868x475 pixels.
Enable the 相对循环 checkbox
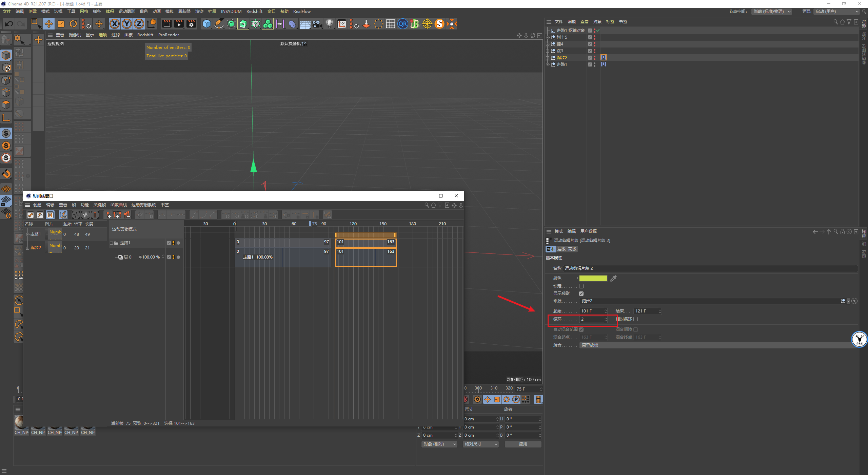click(636, 319)
